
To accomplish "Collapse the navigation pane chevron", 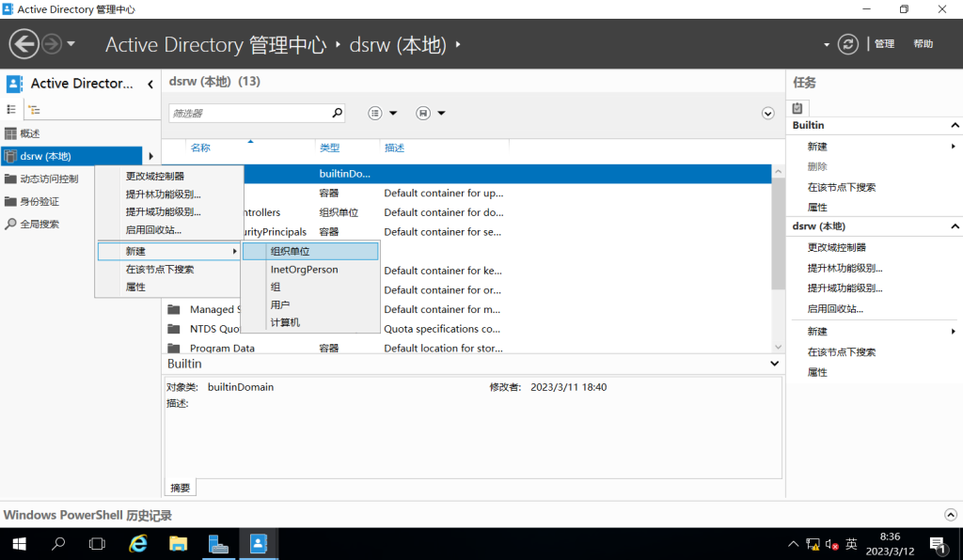I will [150, 84].
